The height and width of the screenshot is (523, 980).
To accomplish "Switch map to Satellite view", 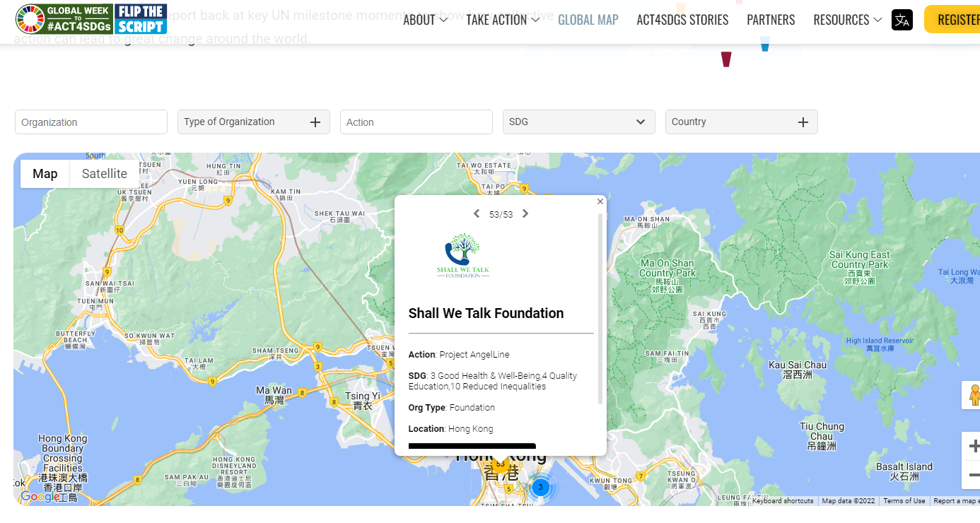I will [x=104, y=174].
